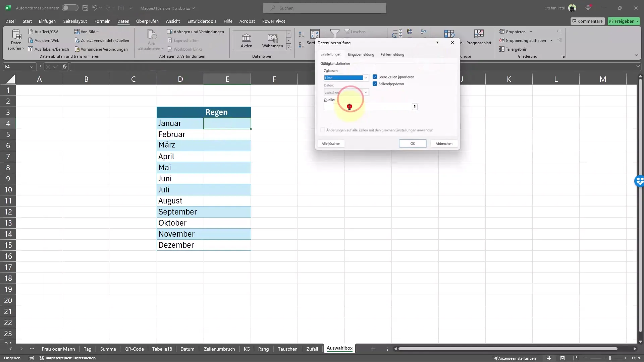644x362 pixels.
Task: Open Insert function fx button
Action: [x=64, y=67]
